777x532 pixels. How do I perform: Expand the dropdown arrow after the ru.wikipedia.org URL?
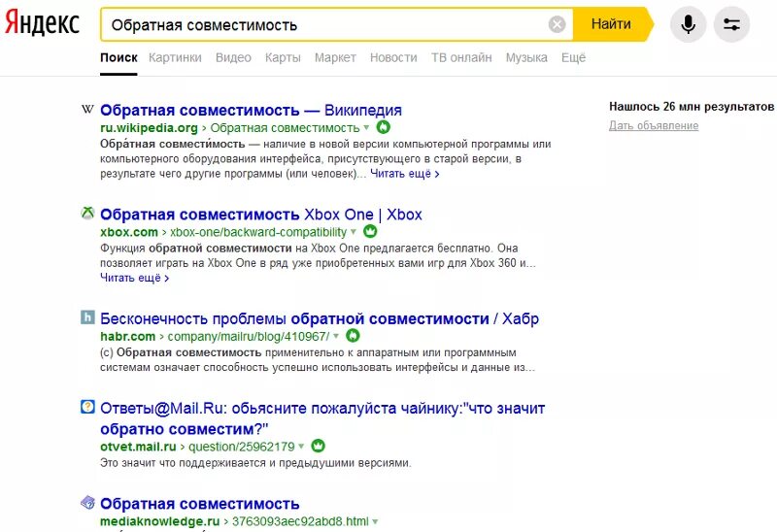(366, 128)
